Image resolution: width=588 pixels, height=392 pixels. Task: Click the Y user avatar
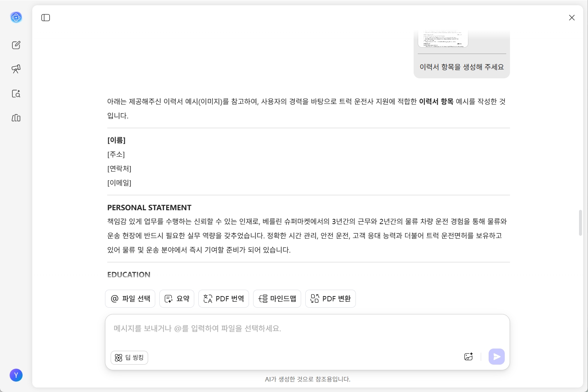tap(16, 375)
